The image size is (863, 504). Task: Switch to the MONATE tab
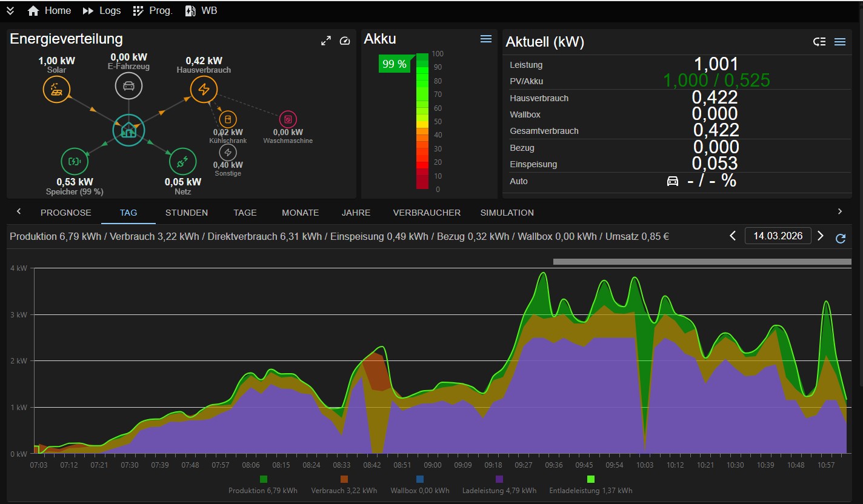(300, 213)
